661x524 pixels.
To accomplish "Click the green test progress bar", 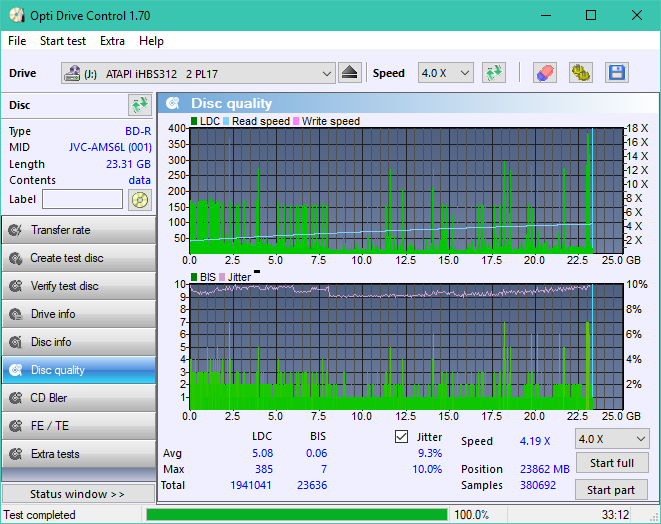I will [297, 515].
